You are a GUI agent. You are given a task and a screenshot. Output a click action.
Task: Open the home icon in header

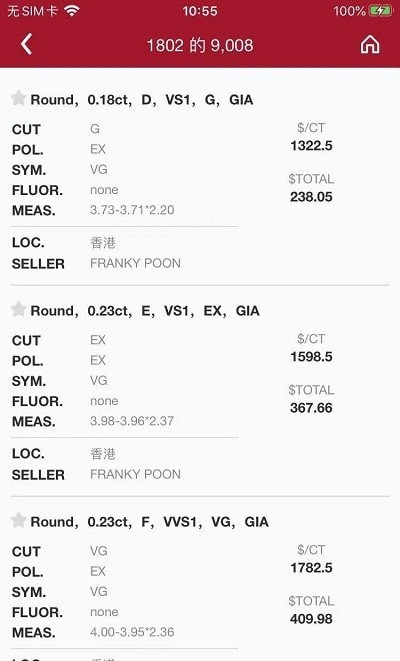click(x=370, y=44)
